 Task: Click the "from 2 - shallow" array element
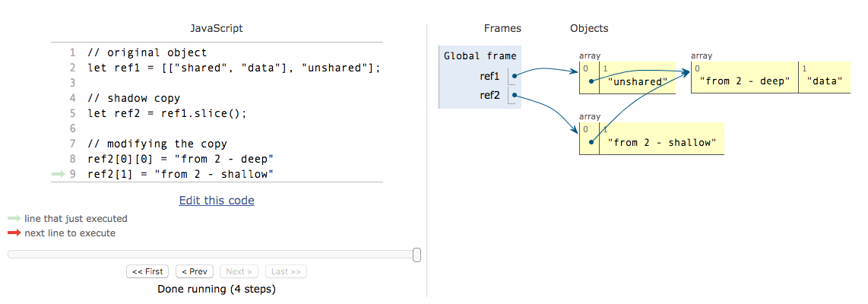point(661,142)
